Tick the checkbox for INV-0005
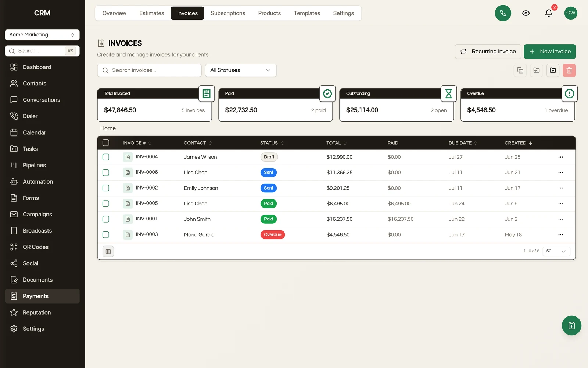 click(106, 204)
